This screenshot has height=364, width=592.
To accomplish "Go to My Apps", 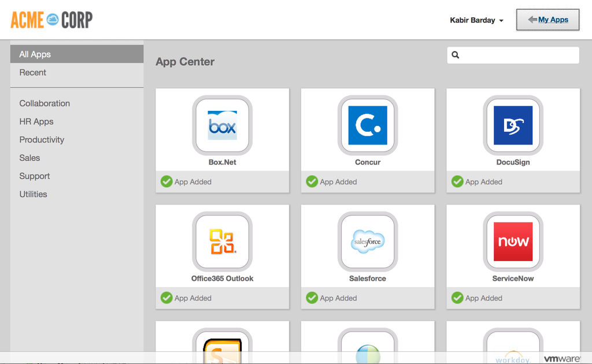I will tap(548, 20).
